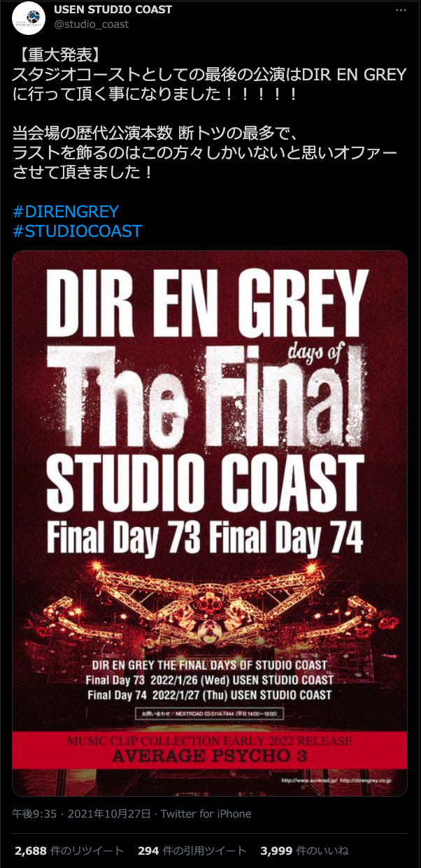Click the NEXTROAD contact info box
This screenshot has width=421, height=868.
[x=210, y=715]
